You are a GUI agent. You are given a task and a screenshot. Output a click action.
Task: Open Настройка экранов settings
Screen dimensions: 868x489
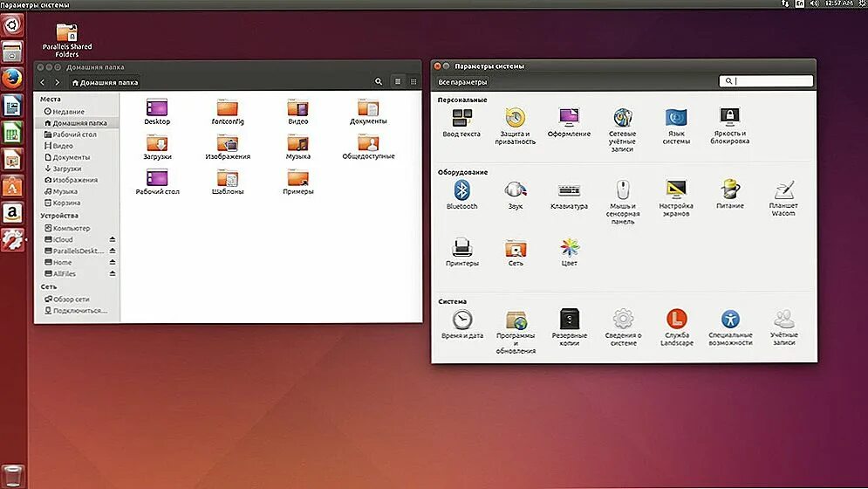(x=676, y=198)
